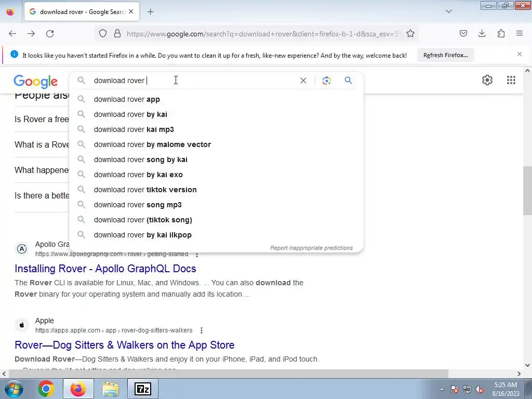Launch Google Chrome from the taskbar
Screen dimensions: 532x399
(46, 389)
